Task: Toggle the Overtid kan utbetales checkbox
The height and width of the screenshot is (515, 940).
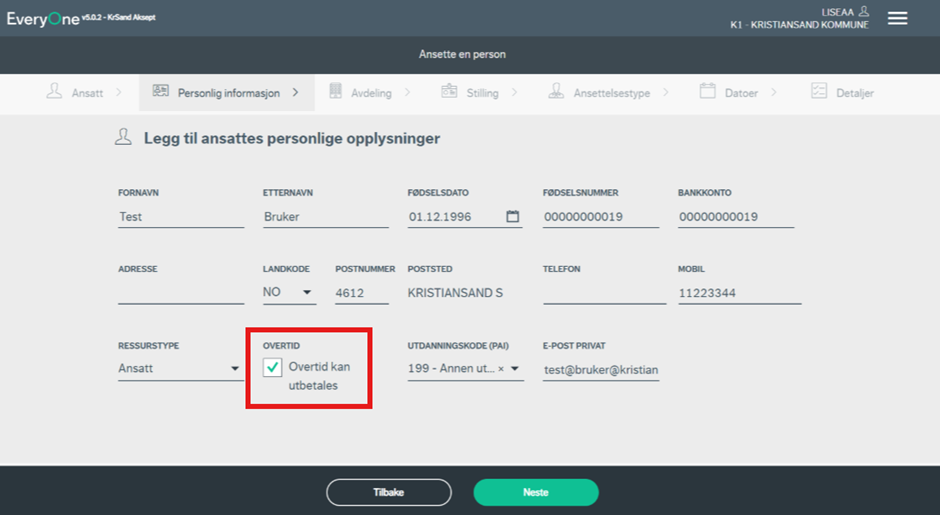Action: [x=272, y=368]
